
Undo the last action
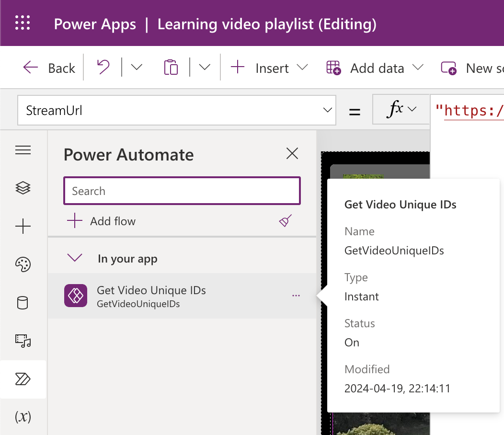click(103, 67)
